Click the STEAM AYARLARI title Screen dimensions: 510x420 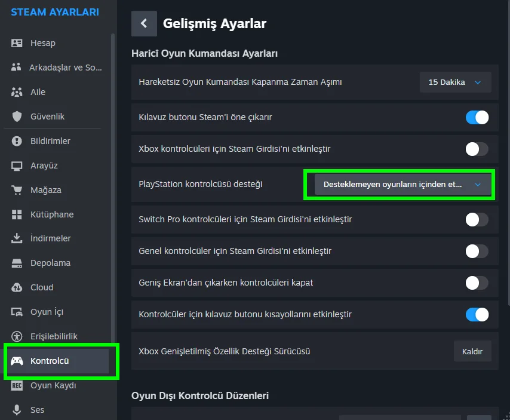(x=55, y=12)
